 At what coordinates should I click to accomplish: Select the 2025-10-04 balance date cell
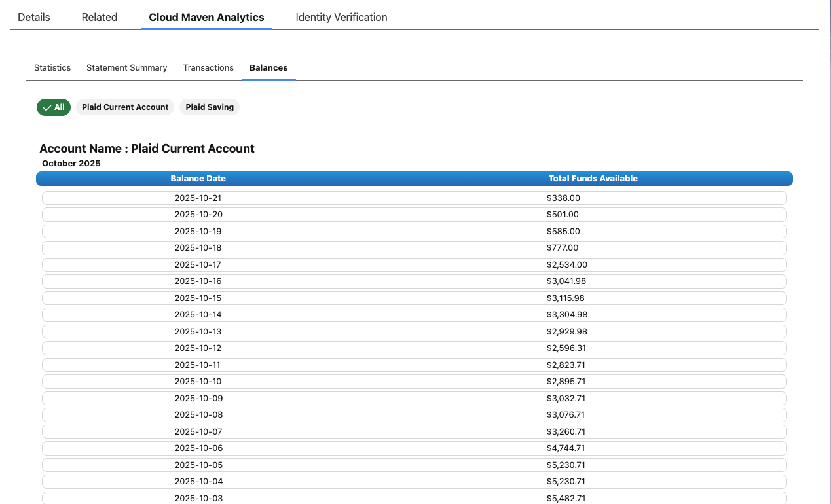coord(198,482)
